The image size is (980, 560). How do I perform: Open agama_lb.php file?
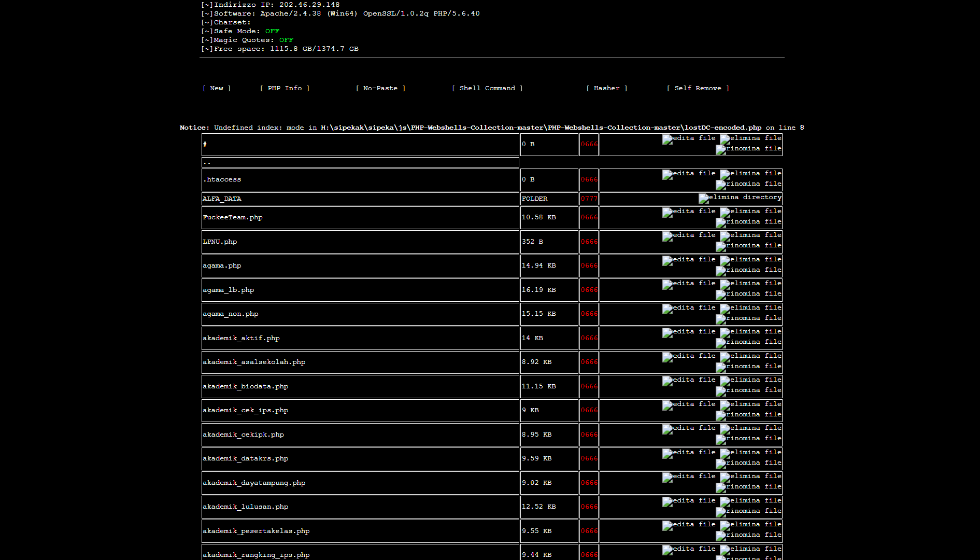(x=229, y=290)
